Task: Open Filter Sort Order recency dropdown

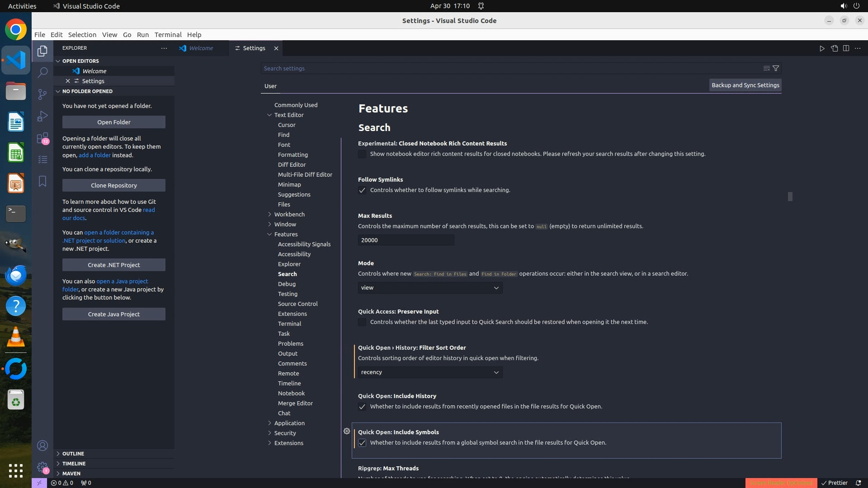Action: tap(430, 372)
